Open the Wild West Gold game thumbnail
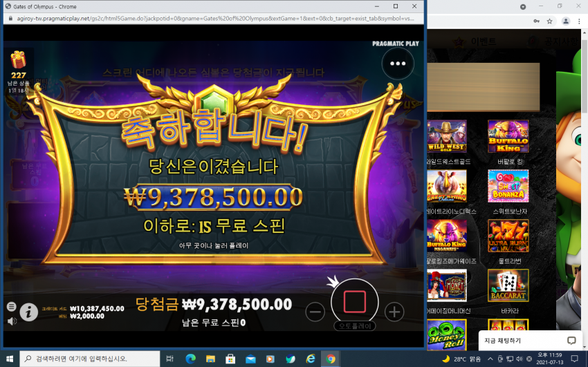588x367 pixels. 447,136
